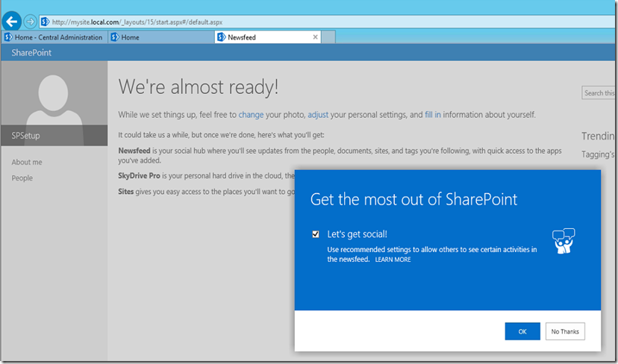Click the adjust personal settings link
Image resolution: width=618 pixels, height=364 pixels.
tap(318, 115)
